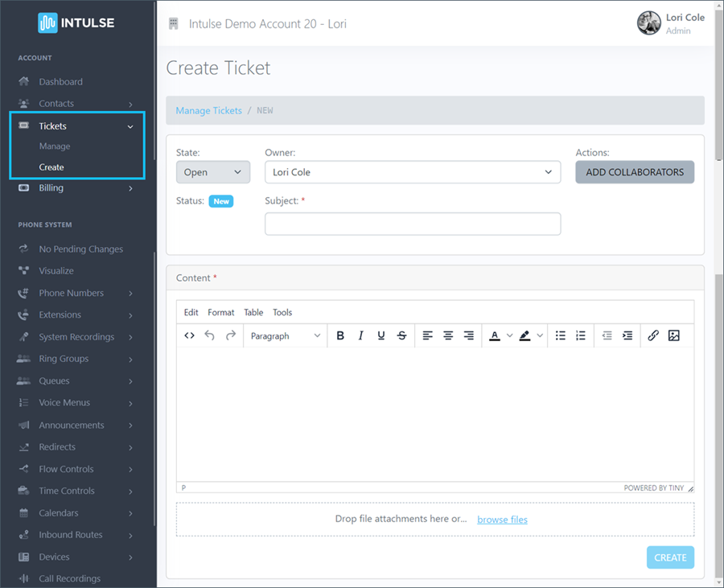
Task: Click inside the Subject input field
Action: (x=413, y=224)
